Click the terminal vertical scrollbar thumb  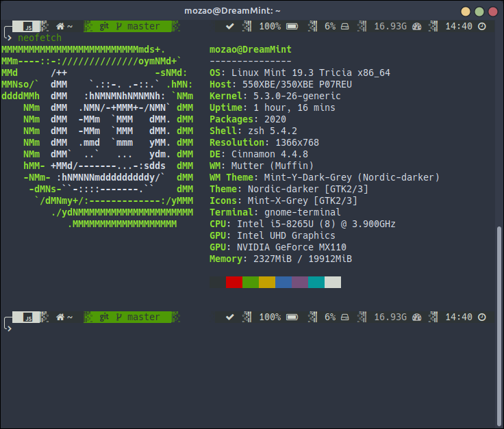pyautogui.click(x=499, y=325)
